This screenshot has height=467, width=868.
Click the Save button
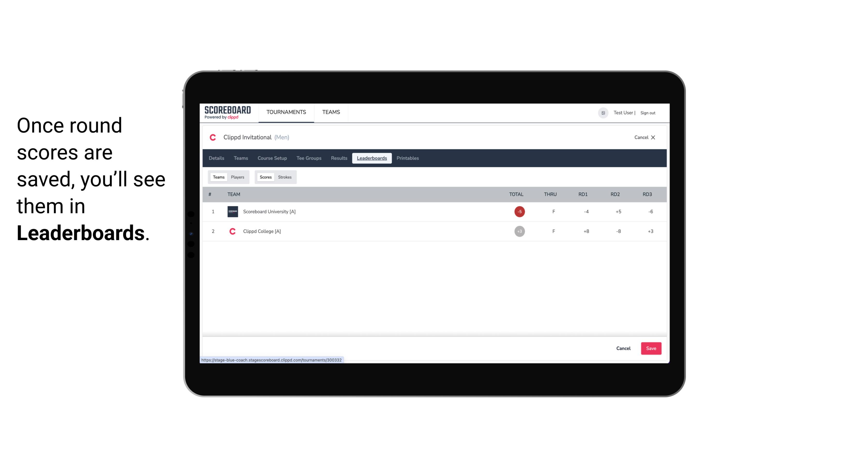(650, 348)
